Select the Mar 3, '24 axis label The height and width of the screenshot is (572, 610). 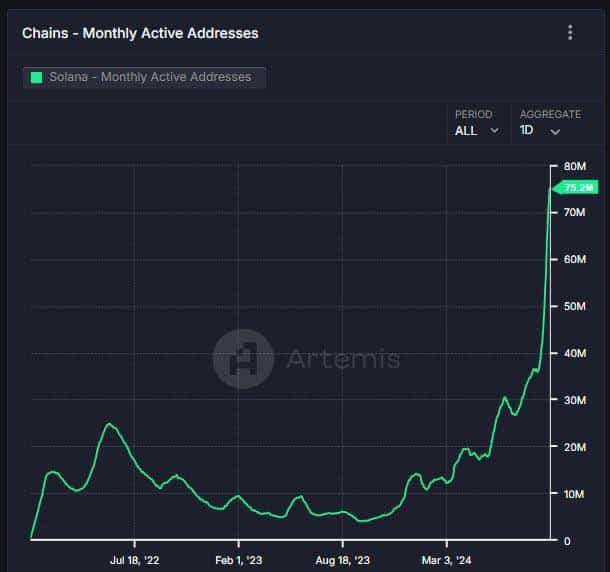[x=446, y=560]
